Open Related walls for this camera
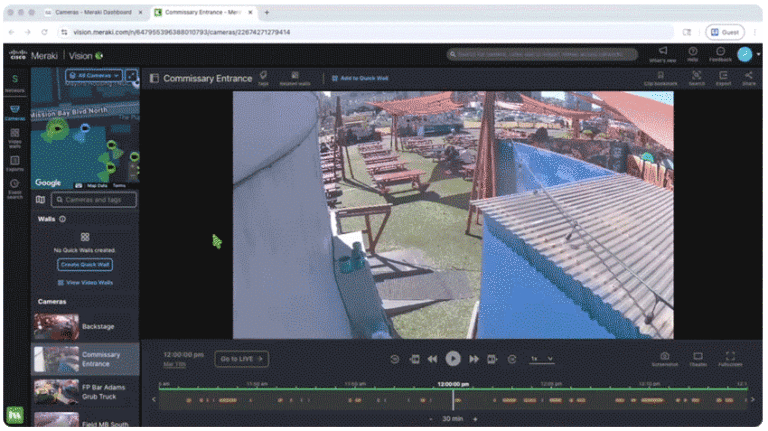Viewport: 768px width, 431px height. (x=295, y=78)
